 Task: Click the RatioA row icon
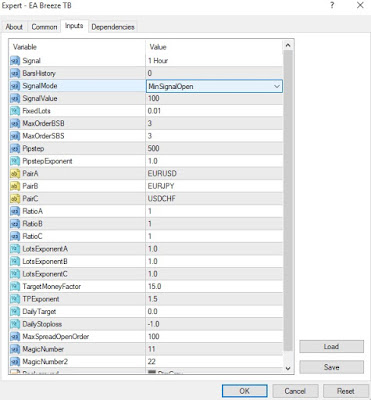15,211
